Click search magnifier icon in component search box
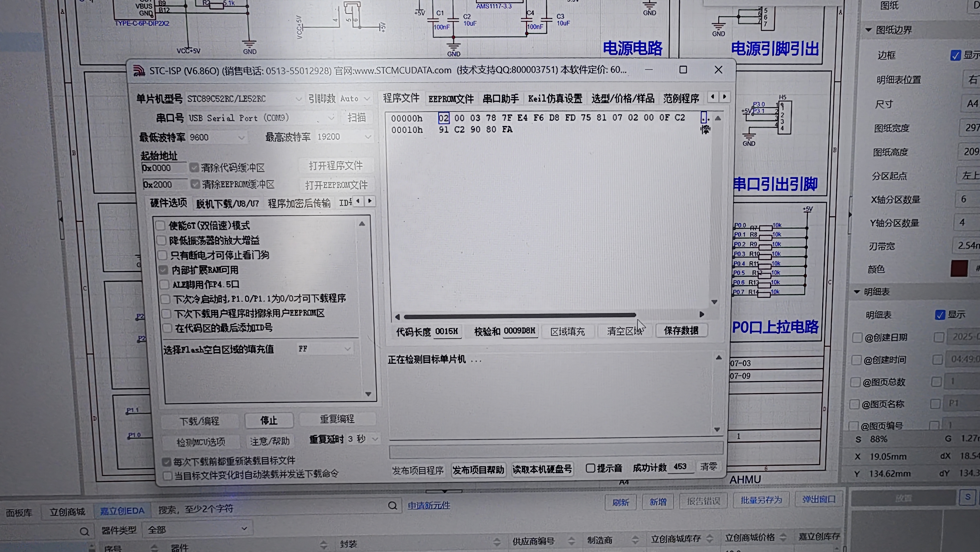The width and height of the screenshot is (980, 552). click(x=392, y=506)
